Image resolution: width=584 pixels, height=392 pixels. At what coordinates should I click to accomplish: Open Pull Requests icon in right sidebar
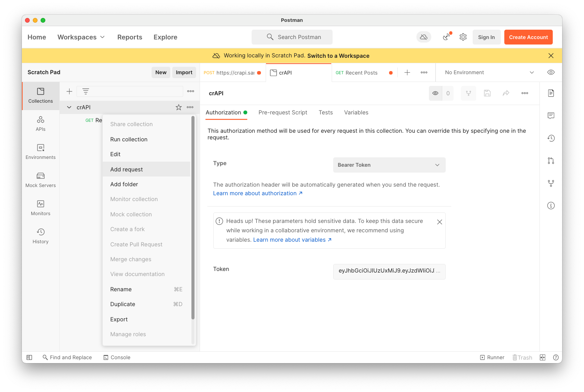[x=551, y=160]
